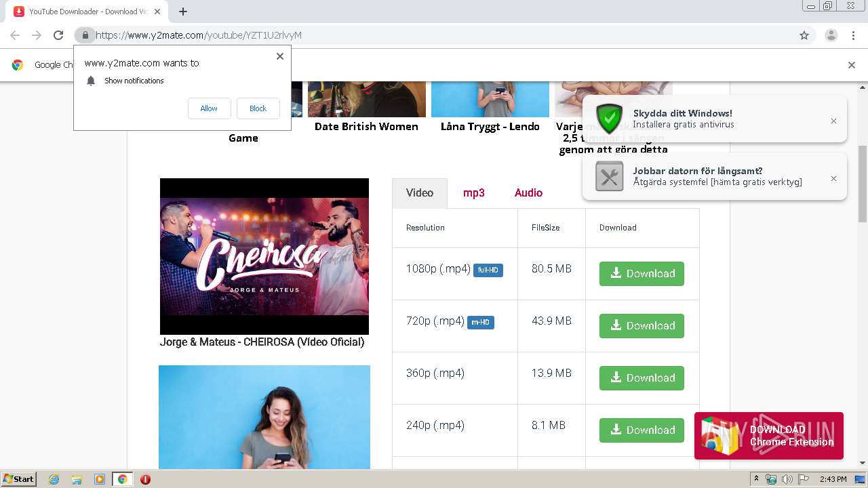This screenshot has width=868, height=488.
Task: Click the m-HD badge
Action: [481, 323]
